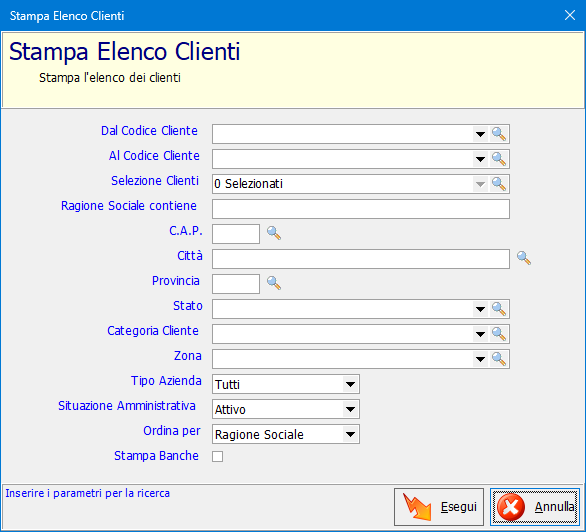Open Stato combo box arrow
This screenshot has height=532, width=586.
(480, 309)
